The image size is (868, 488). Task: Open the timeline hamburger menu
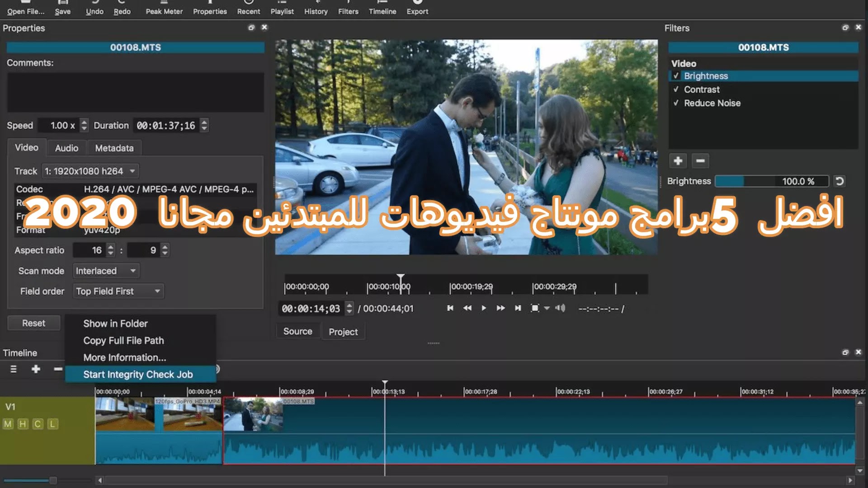(x=14, y=369)
